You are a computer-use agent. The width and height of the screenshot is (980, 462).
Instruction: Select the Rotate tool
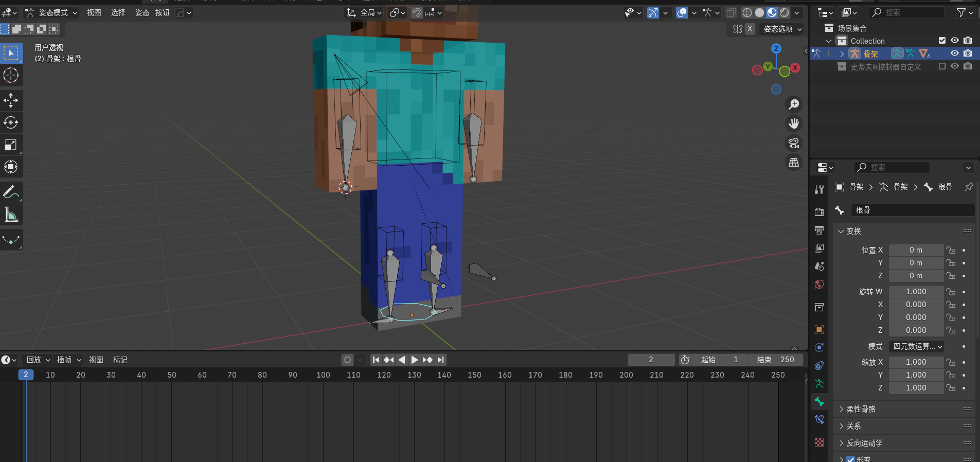point(11,122)
